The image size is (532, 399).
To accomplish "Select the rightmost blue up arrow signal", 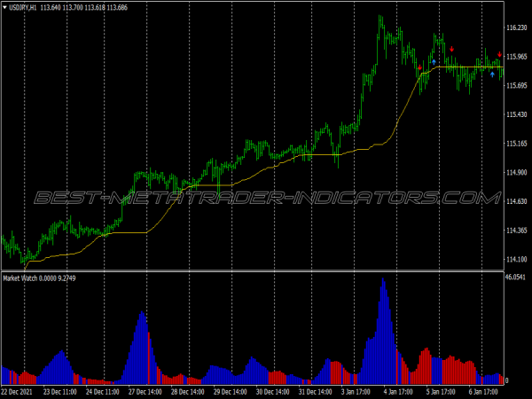I will (x=492, y=74).
